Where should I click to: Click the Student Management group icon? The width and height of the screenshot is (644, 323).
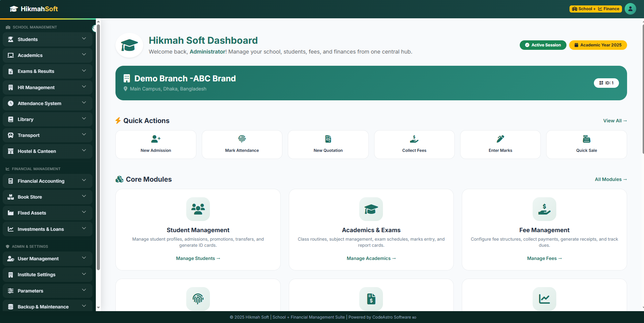pyautogui.click(x=198, y=209)
